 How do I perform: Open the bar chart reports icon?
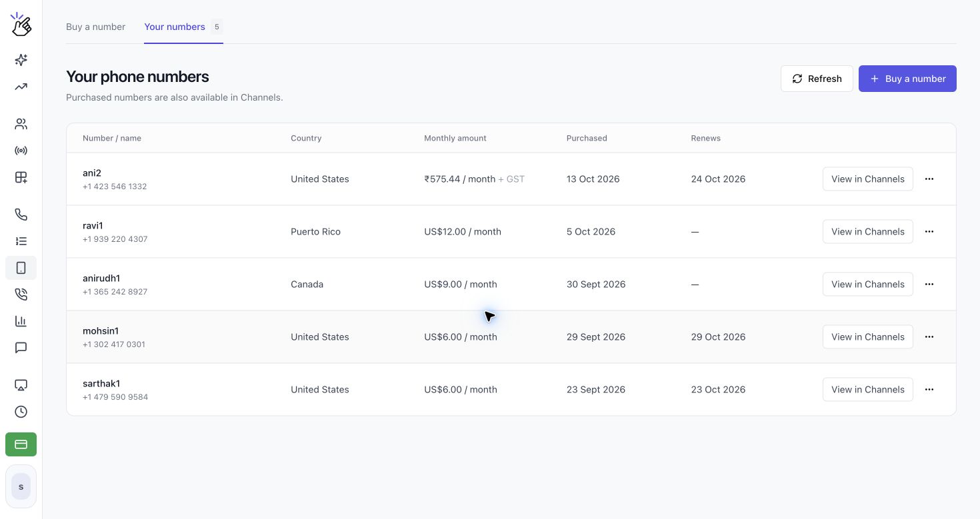[x=21, y=321]
